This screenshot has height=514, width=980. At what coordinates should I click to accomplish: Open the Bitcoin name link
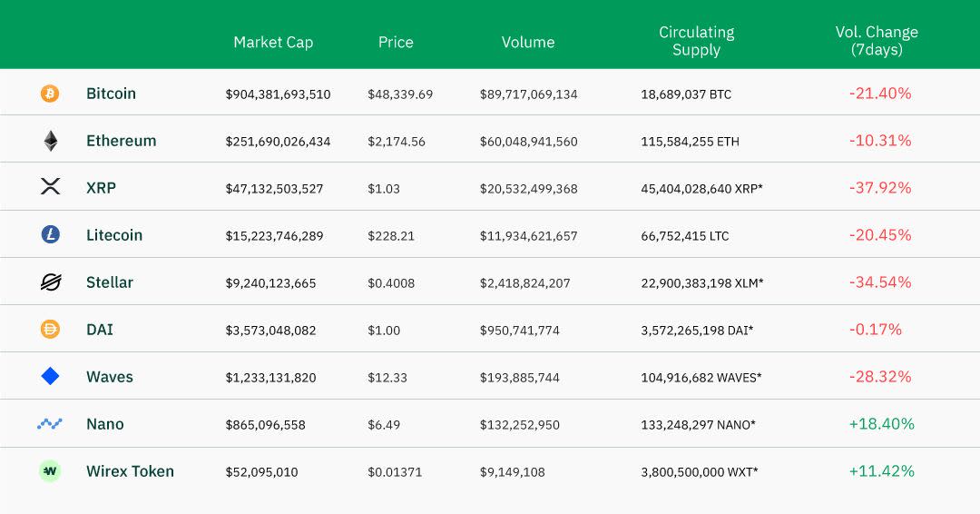point(111,94)
